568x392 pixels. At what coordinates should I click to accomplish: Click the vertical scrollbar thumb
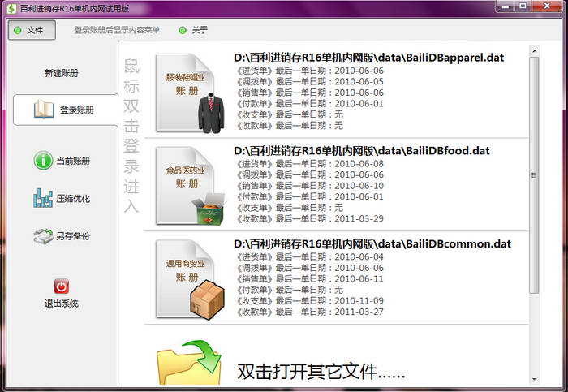point(534,175)
